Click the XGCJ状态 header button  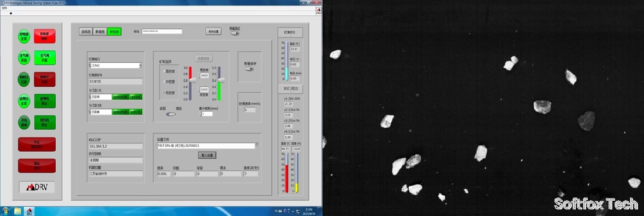(290, 88)
